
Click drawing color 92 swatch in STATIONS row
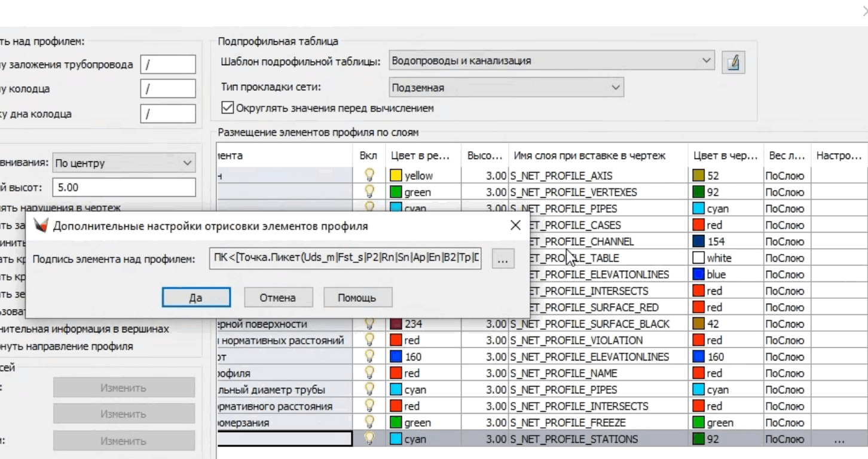click(699, 439)
